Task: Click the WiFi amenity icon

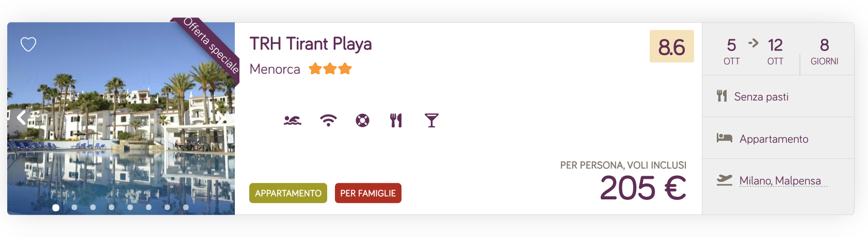Action: (328, 121)
